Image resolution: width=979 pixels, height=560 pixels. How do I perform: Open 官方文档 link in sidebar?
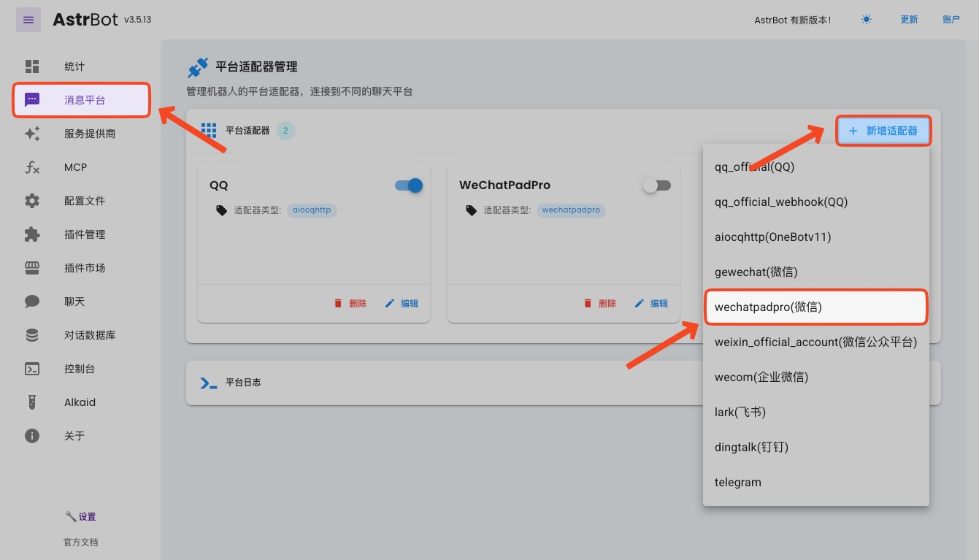pos(81,542)
